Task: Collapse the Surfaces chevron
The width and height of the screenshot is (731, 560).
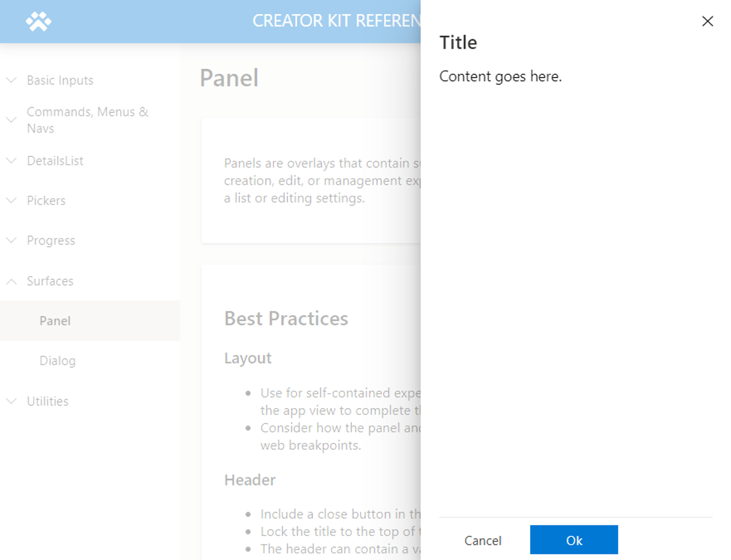Action: [x=11, y=281]
